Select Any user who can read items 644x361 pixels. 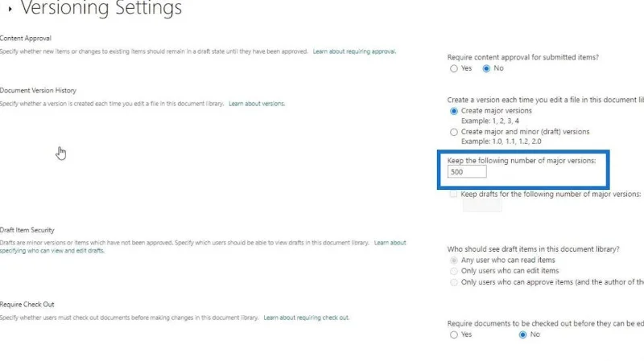point(454,260)
